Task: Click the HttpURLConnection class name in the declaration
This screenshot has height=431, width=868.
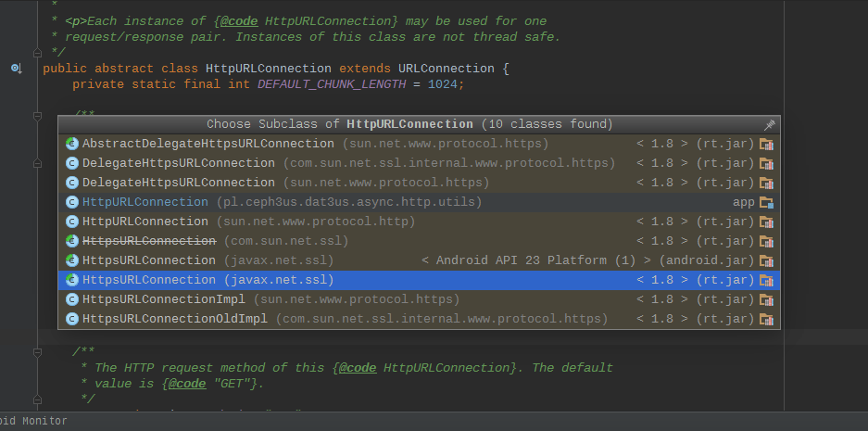Action: click(269, 69)
